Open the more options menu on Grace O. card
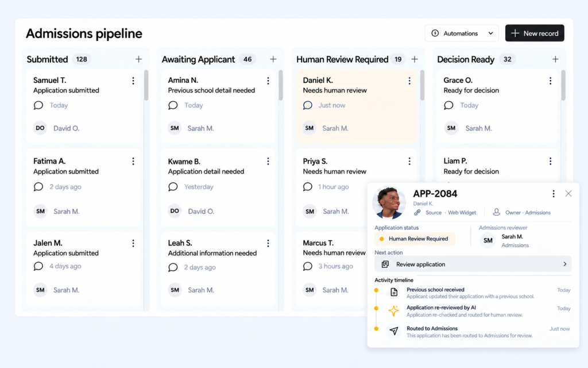The image size is (588, 368). [x=551, y=80]
